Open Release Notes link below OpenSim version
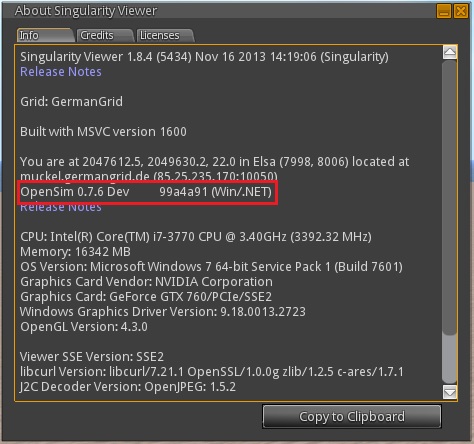Screen dimensions: 474x444 pos(61,207)
